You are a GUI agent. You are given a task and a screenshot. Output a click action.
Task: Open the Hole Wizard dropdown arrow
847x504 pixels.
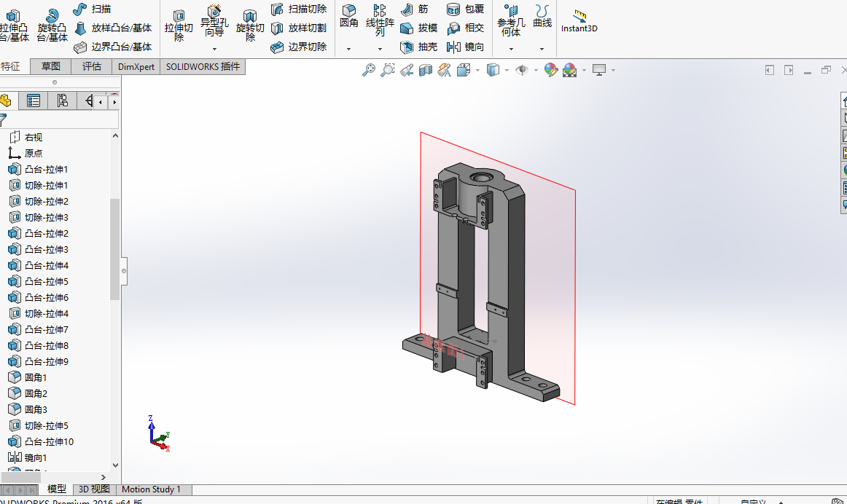point(214,49)
